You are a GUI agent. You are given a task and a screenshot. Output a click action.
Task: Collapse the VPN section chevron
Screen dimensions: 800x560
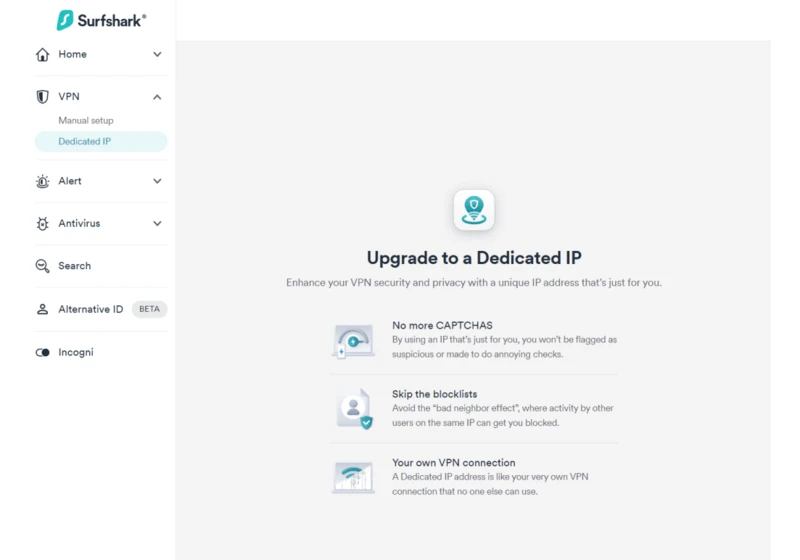pyautogui.click(x=157, y=97)
